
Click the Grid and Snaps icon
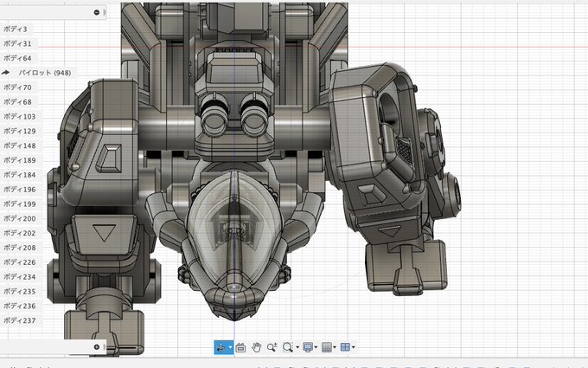(327, 347)
